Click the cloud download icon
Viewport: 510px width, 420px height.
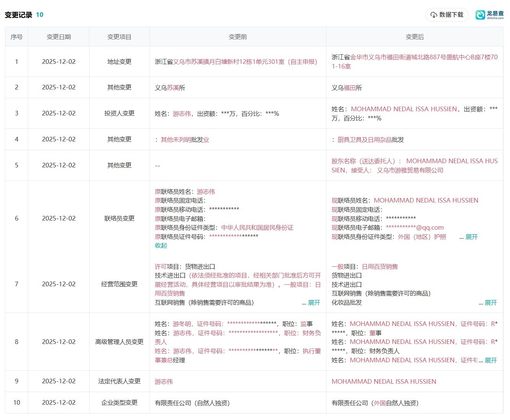click(434, 15)
